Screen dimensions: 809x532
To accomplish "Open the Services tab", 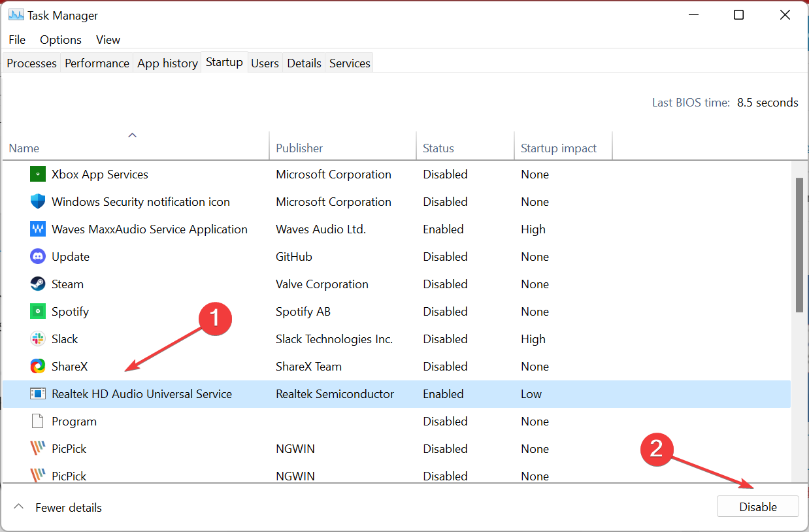I will [x=350, y=63].
